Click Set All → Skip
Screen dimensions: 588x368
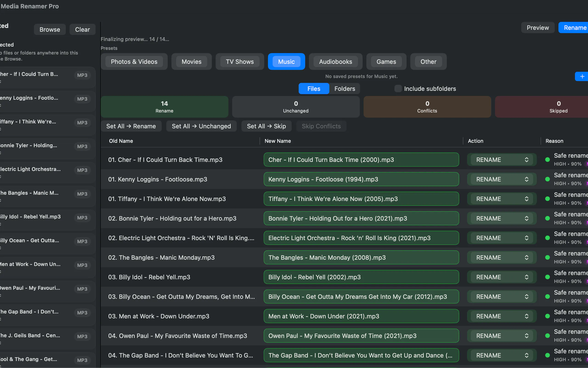point(266,126)
